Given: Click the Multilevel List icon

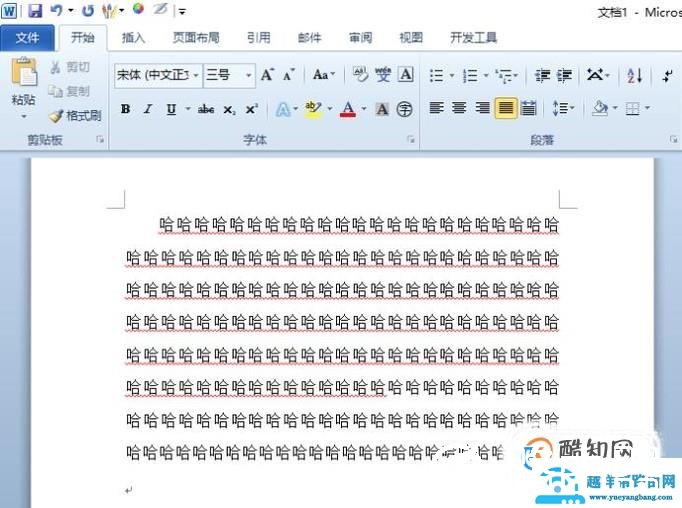Looking at the screenshot, I should click(x=505, y=76).
